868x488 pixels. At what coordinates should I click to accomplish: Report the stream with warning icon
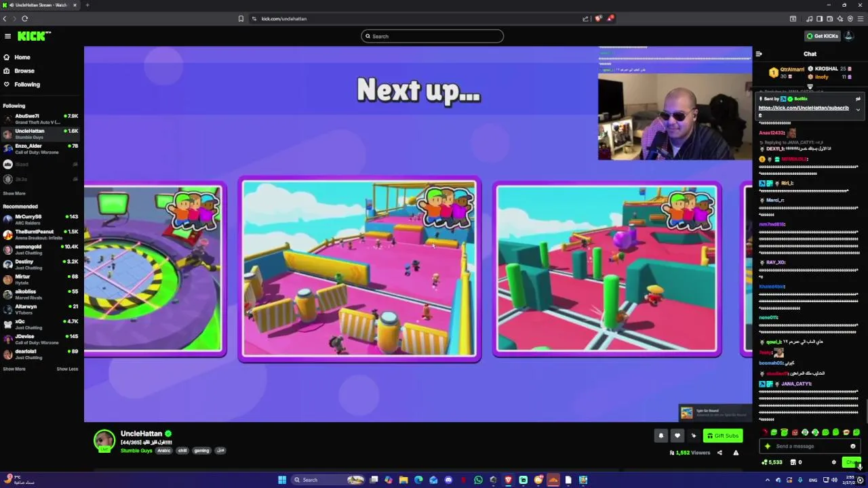pyautogui.click(x=736, y=453)
